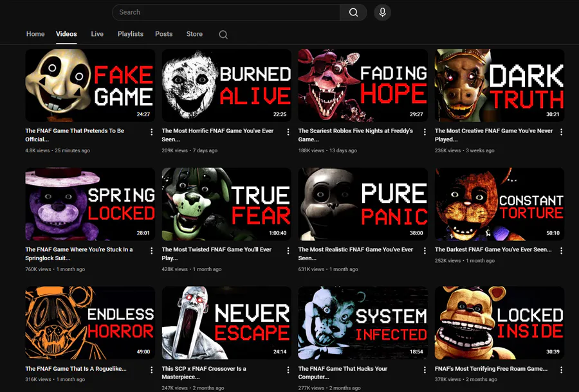The height and width of the screenshot is (392, 579).
Task: Click title 'The Most Realistic FNAF Game You've Ever Seen...'
Action: point(356,254)
